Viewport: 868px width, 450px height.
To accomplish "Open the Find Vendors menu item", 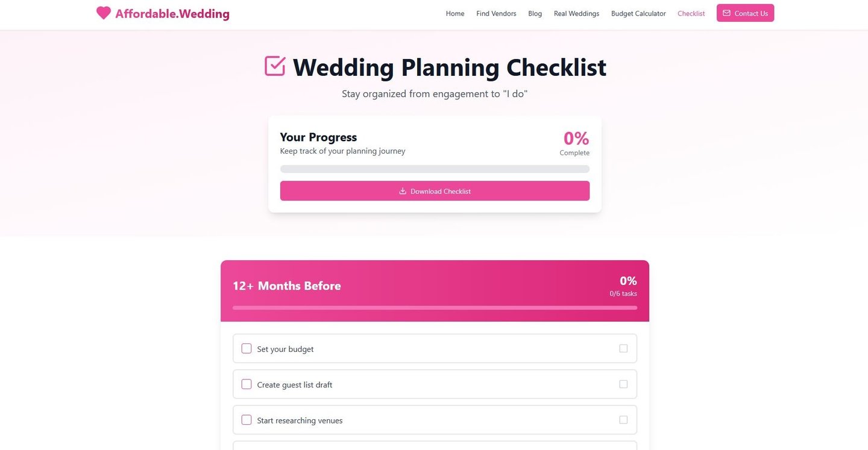I will pyautogui.click(x=496, y=13).
